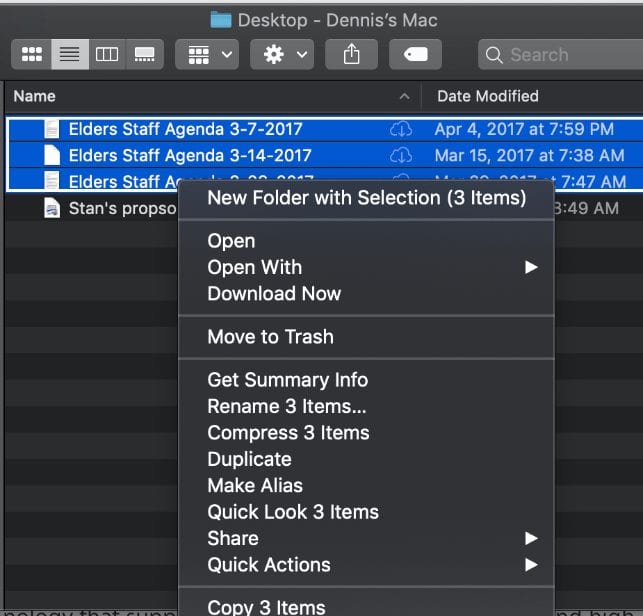This screenshot has width=643, height=616.
Task: Switch to column view in toolbar
Action: [107, 55]
